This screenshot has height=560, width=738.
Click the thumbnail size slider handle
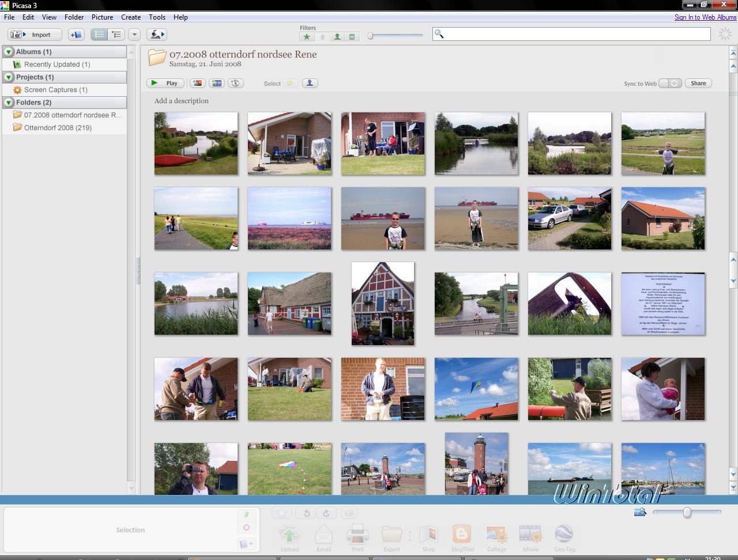687,512
